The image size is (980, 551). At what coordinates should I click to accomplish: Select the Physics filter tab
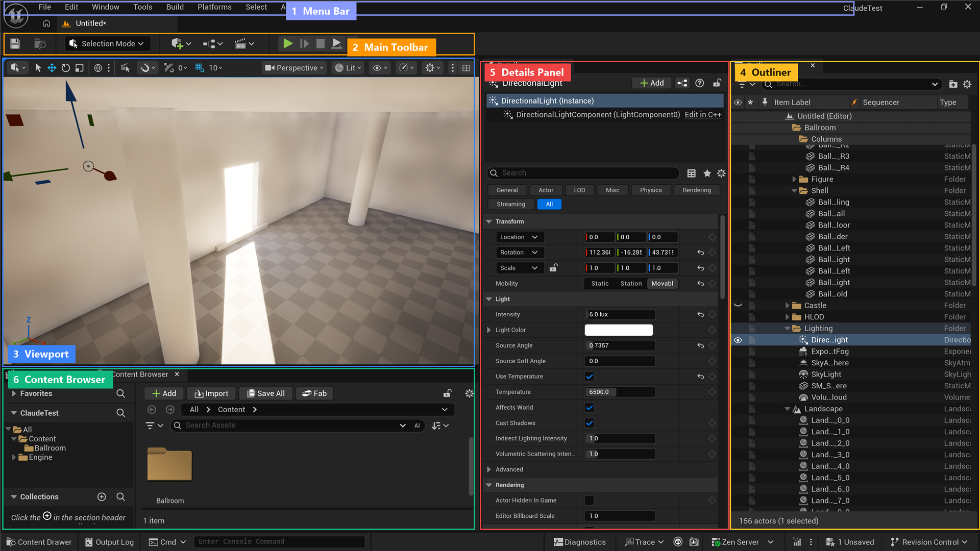point(650,190)
